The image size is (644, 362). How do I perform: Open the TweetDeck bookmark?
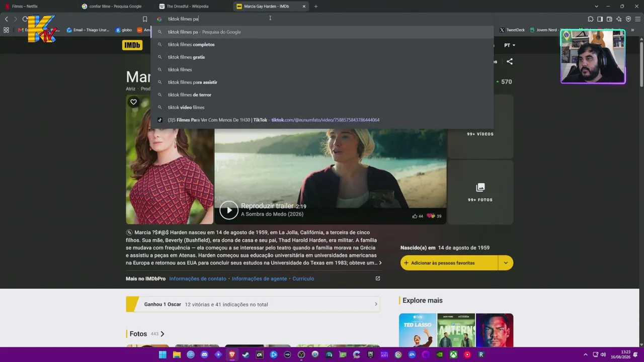click(x=512, y=30)
